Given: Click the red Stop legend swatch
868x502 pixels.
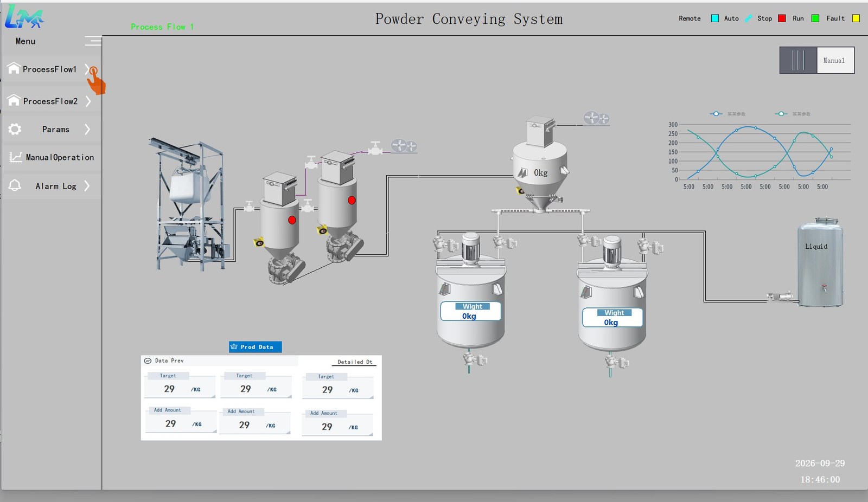Looking at the screenshot, I should coord(782,18).
